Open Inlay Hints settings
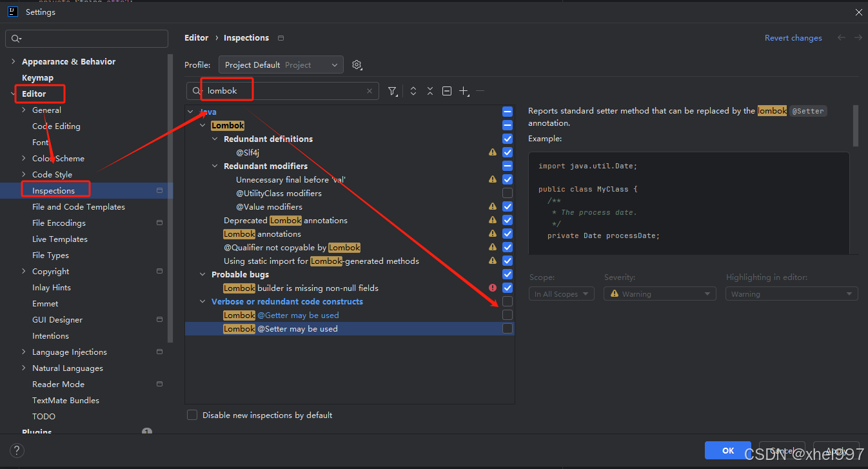The width and height of the screenshot is (868, 469). (x=52, y=287)
